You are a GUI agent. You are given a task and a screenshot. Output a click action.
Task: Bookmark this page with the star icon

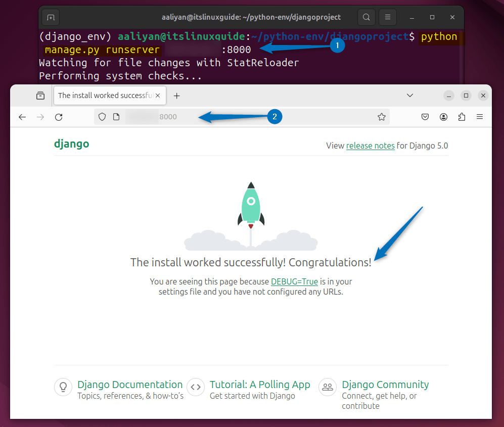point(382,117)
